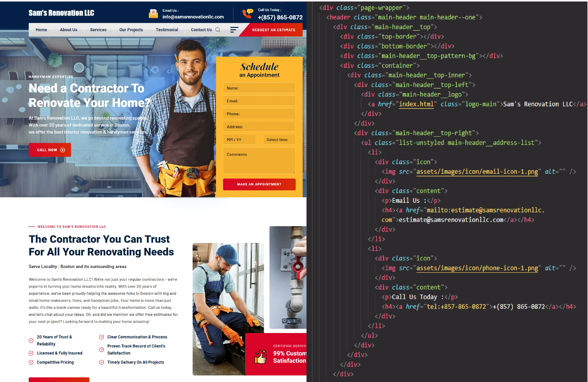Click the email envelope icon in header
This screenshot has width=588, height=382.
(x=153, y=14)
